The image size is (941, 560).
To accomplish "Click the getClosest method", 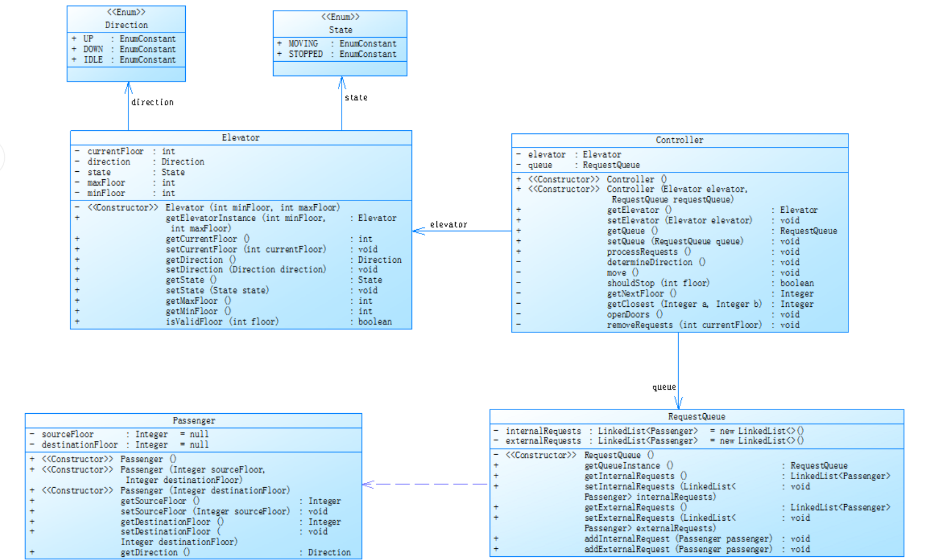I will [x=665, y=304].
